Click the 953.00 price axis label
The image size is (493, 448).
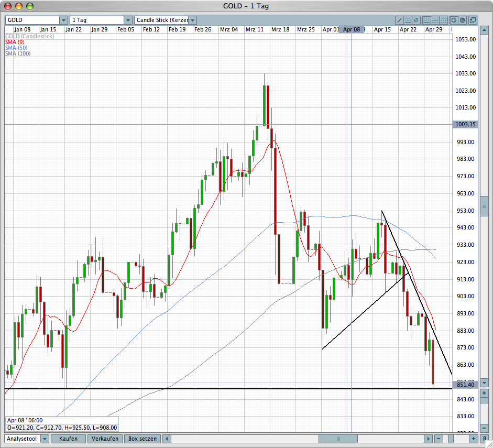click(x=466, y=211)
